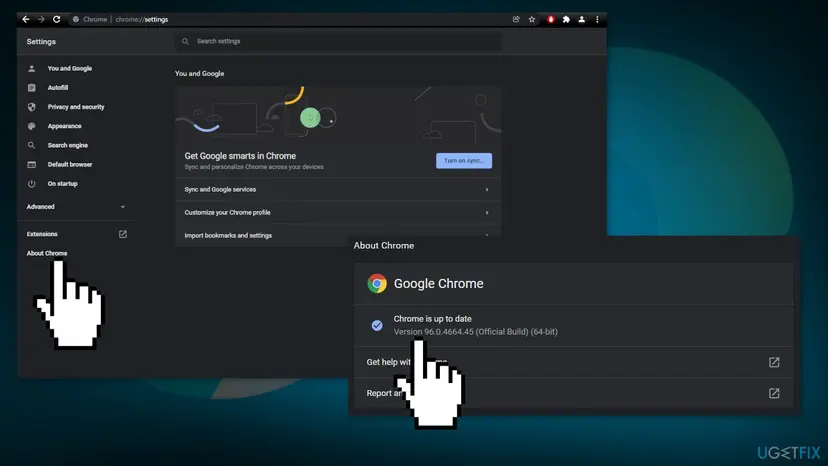This screenshot has height=466, width=828.
Task: Open the Chrome three-dot menu
Action: click(597, 20)
